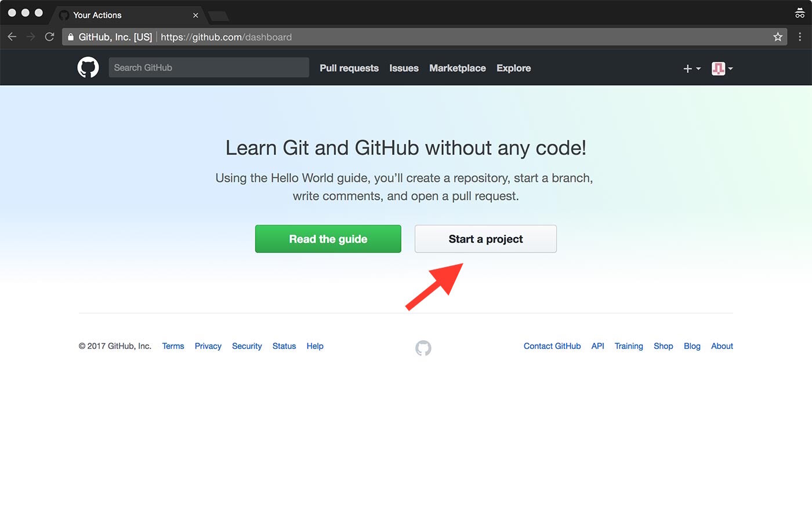Open Pull requests in navigation
Image resolution: width=812 pixels, height=521 pixels.
349,68
